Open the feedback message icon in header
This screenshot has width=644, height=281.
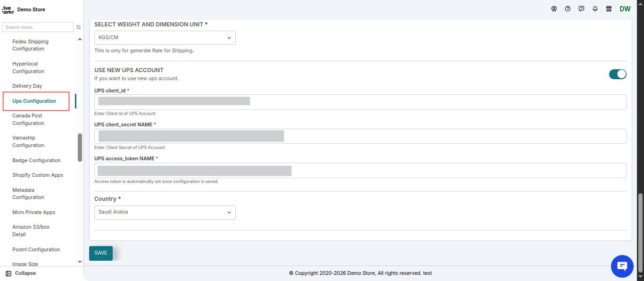581,8
